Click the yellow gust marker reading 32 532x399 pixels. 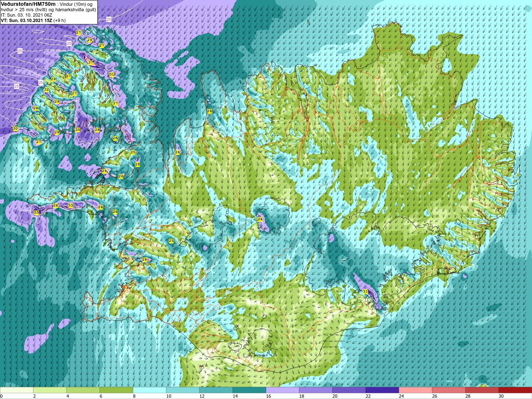(47, 90)
